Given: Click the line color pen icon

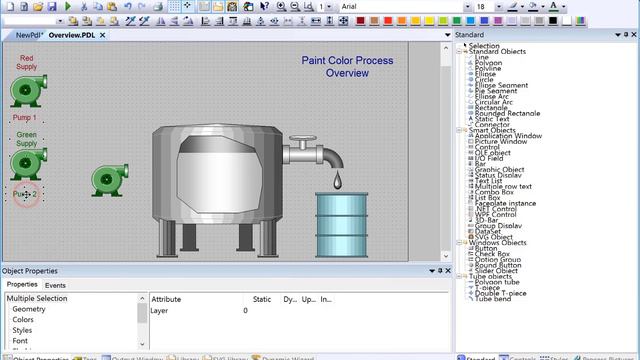Looking at the screenshot, I should point(513,7).
